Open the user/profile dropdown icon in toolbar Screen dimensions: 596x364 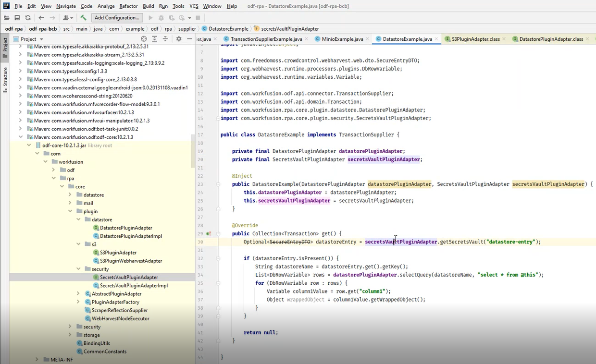click(x=68, y=18)
